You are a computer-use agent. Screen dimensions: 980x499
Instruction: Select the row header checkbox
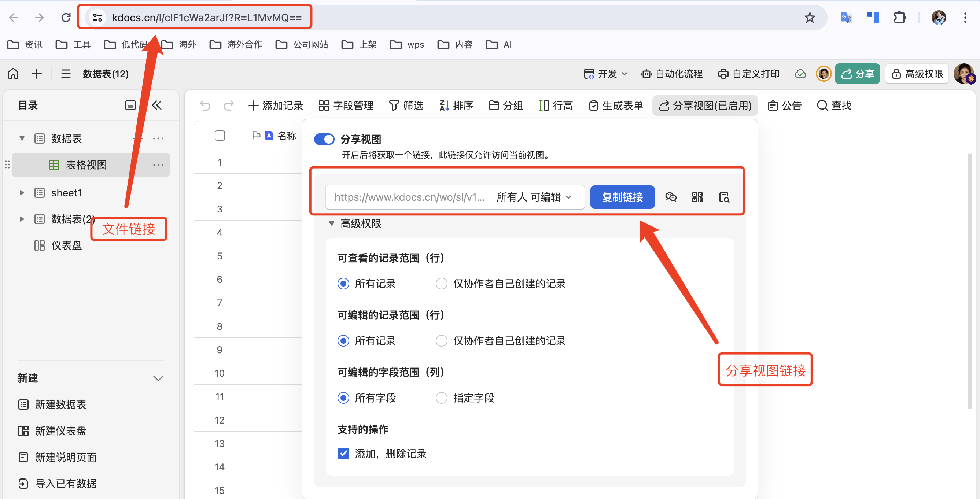coord(220,136)
